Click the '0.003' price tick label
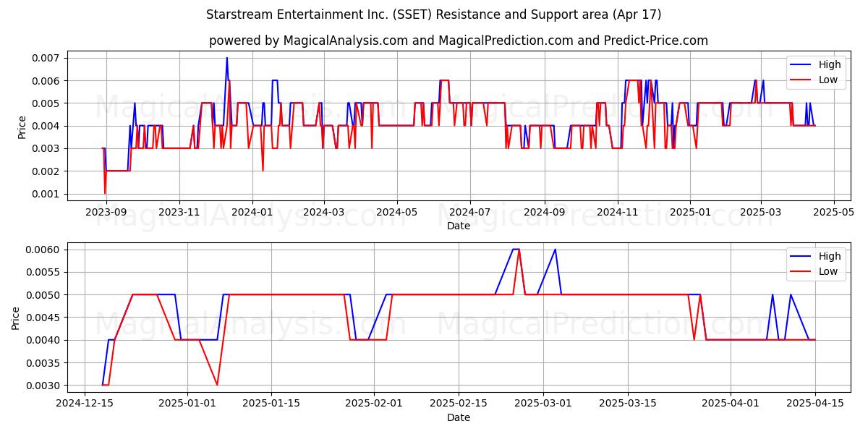Image resolution: width=868 pixels, height=434 pixels. pos(47,148)
